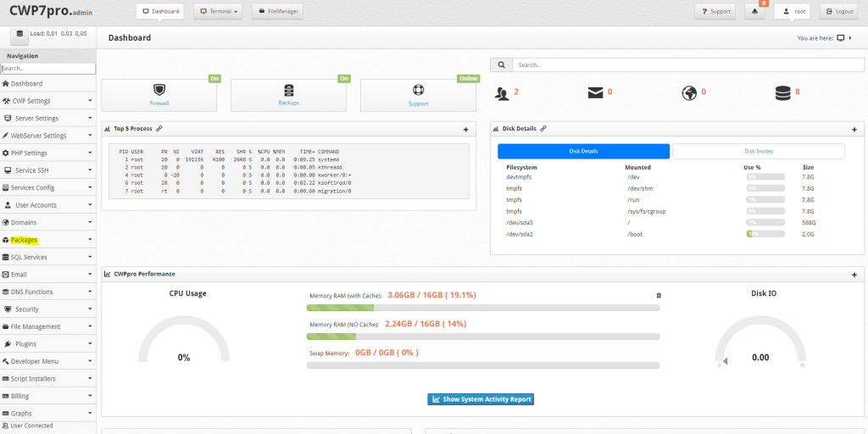Click the /dev/sda3 filesystem row text
This screenshot has height=434, width=868.
click(x=520, y=223)
